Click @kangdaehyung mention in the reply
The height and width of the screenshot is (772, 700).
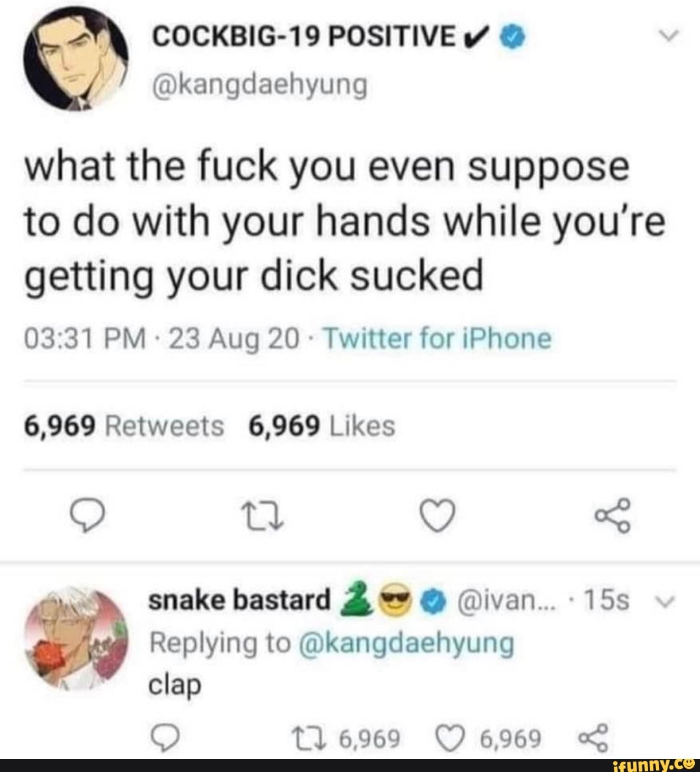tap(408, 643)
